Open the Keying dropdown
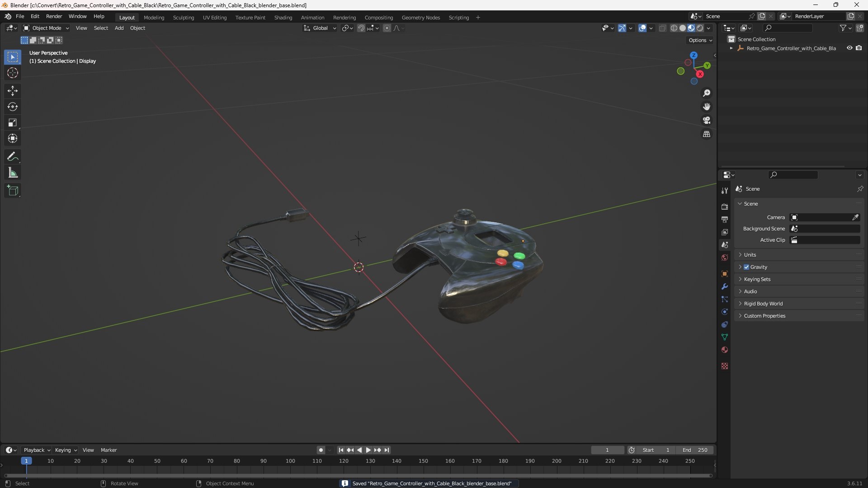The height and width of the screenshot is (488, 868). pos(66,450)
